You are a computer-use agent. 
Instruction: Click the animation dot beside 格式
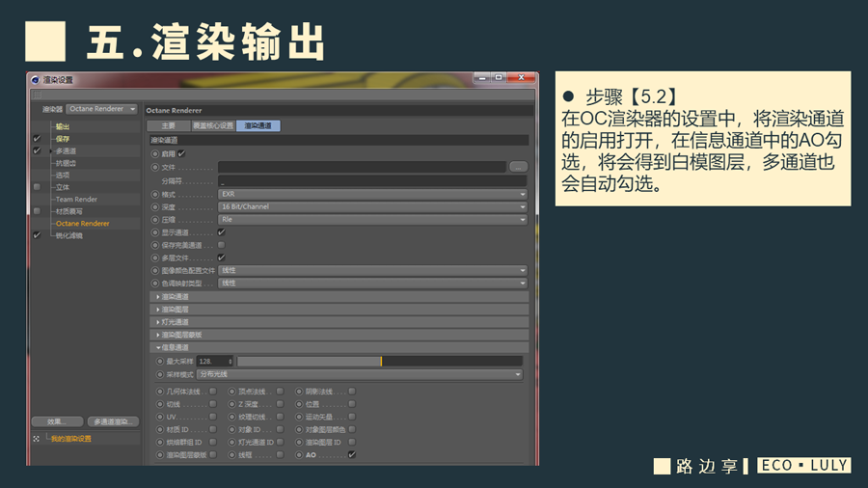[155, 194]
